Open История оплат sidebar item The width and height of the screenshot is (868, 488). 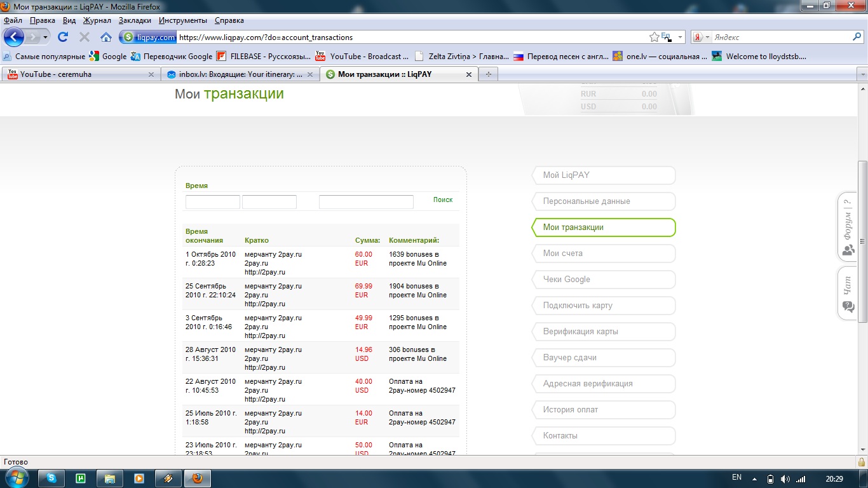[604, 410]
